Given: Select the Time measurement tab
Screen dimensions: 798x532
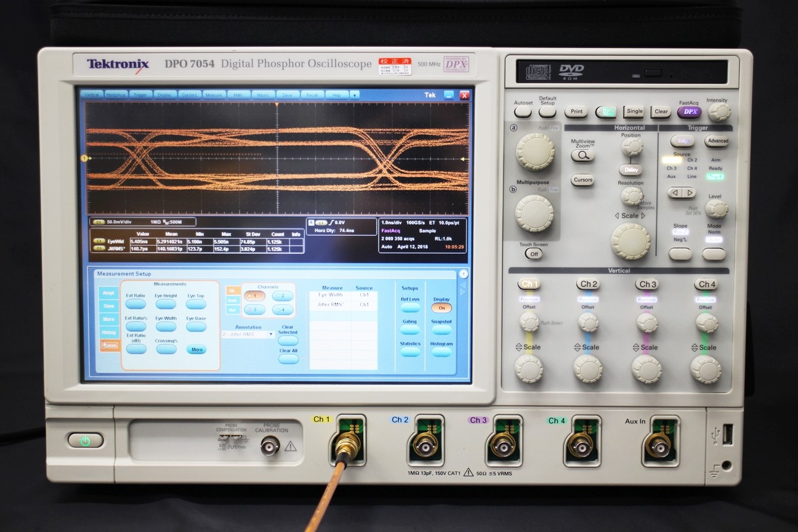Looking at the screenshot, I should pos(108,306).
